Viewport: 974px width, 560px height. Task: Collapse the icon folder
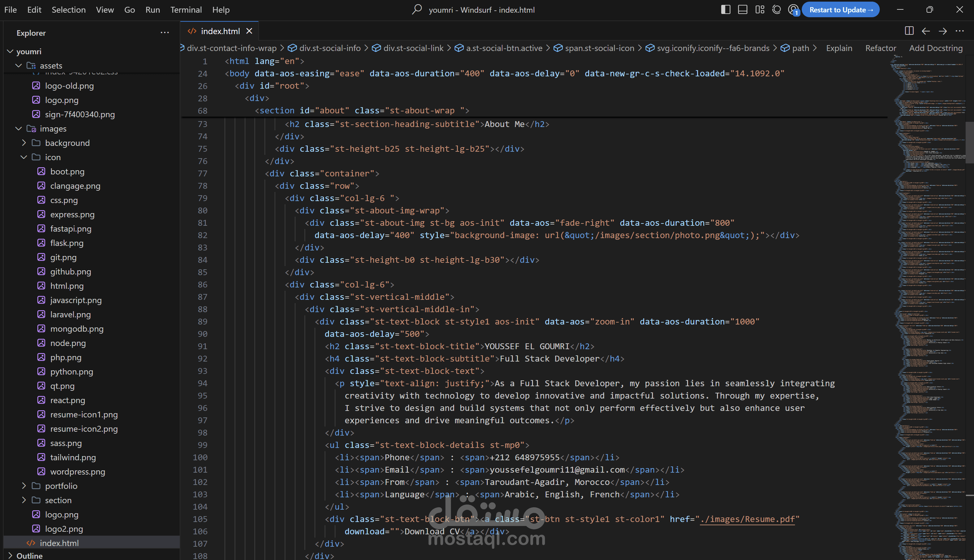point(24,157)
